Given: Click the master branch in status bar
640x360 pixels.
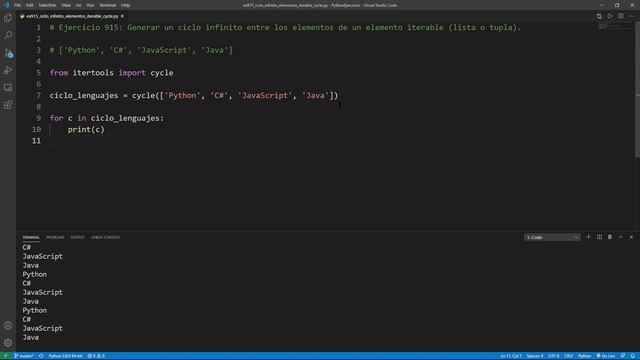Looking at the screenshot, I should pos(24,356).
